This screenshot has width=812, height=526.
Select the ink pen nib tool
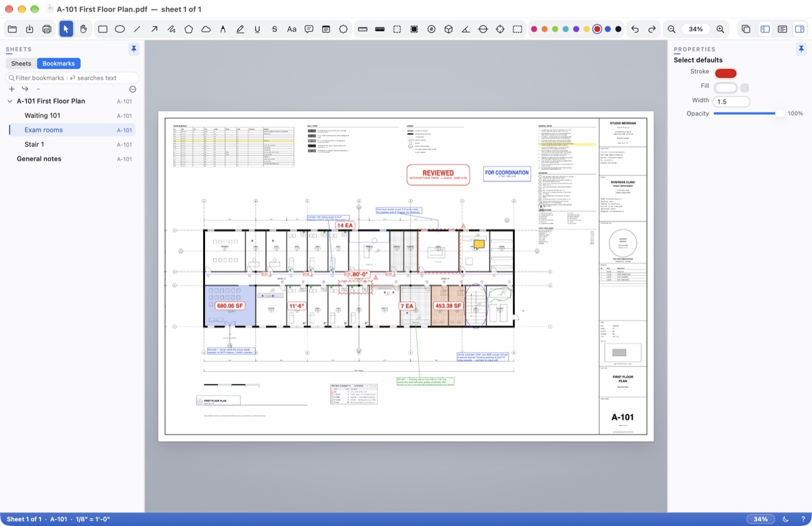coord(223,29)
